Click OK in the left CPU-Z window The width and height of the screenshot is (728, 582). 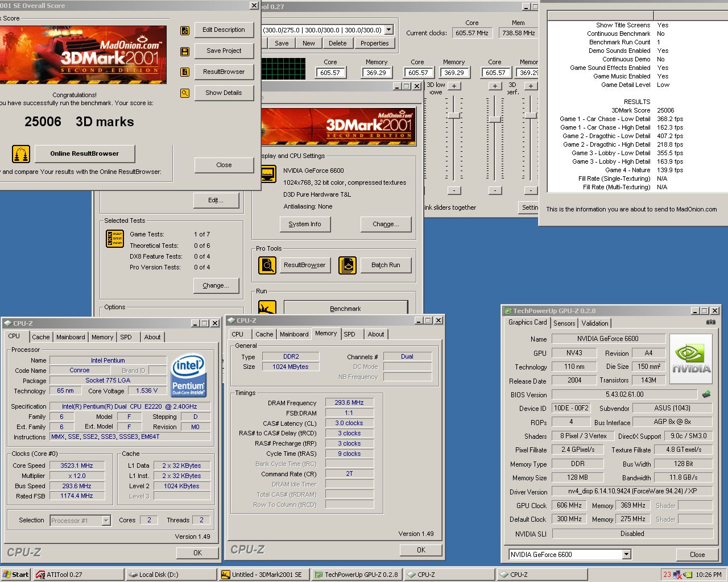pos(197,552)
